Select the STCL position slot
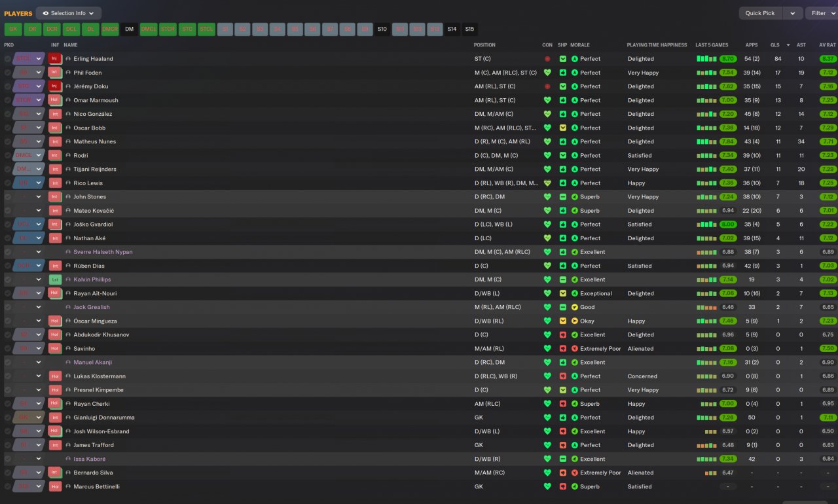Screen dimensions: 838x504 point(207,29)
